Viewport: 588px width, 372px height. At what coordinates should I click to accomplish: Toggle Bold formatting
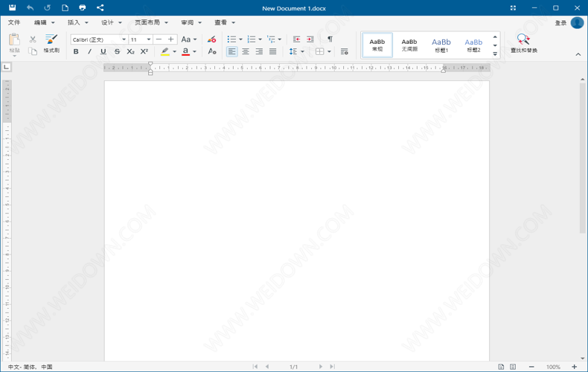coord(76,51)
